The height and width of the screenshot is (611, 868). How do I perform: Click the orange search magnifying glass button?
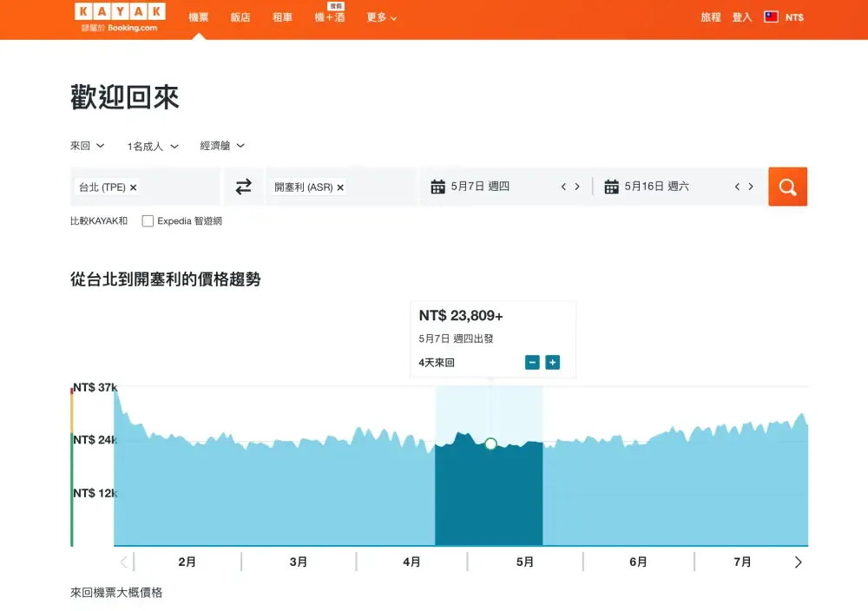coord(787,186)
